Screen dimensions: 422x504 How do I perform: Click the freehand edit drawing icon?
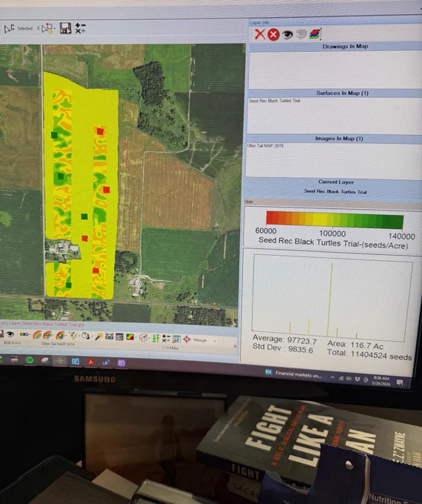pyautogui.click(x=143, y=338)
